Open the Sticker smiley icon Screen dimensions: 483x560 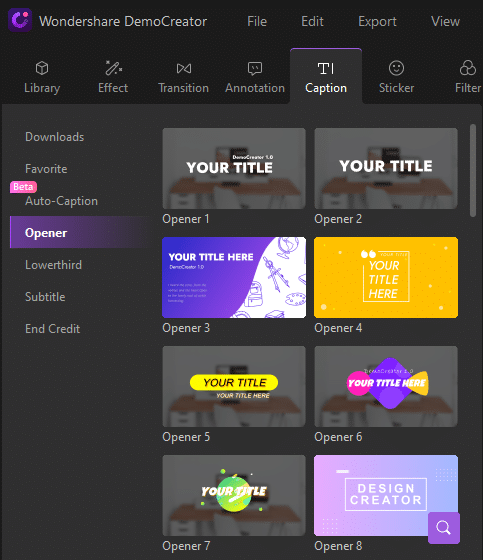396,68
